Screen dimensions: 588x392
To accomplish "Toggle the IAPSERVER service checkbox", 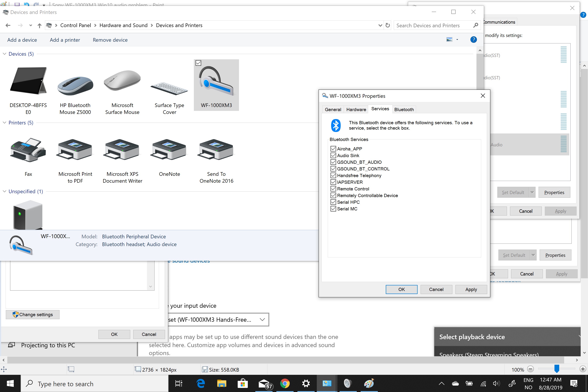I will (x=333, y=182).
